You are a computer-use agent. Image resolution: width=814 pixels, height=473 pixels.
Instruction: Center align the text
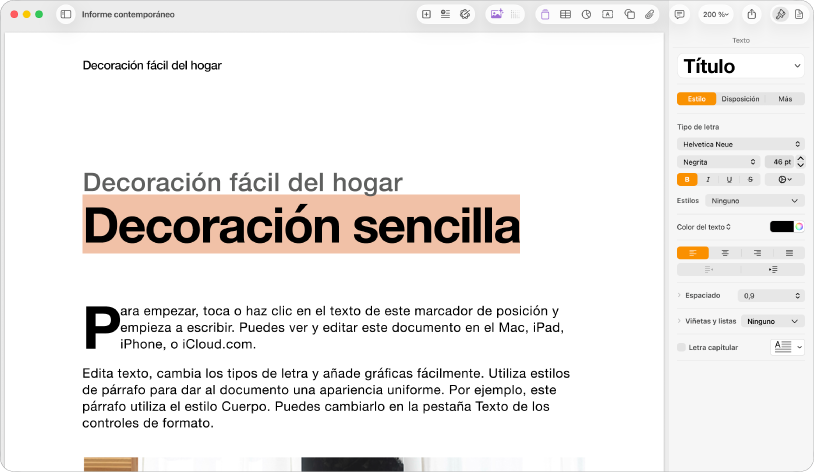[x=725, y=253]
